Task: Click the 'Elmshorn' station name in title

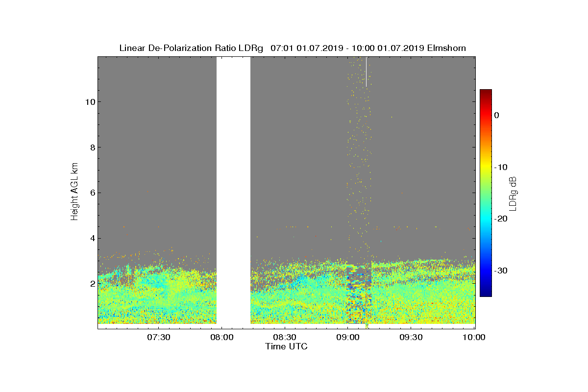Action: tap(446, 48)
